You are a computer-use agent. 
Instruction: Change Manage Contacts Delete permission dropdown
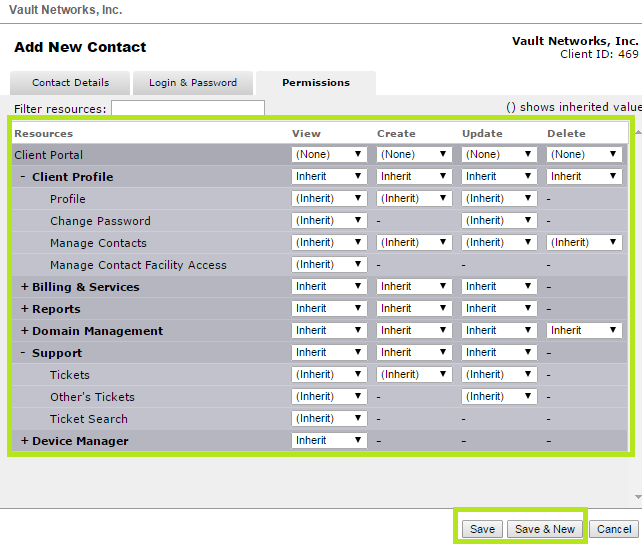click(x=584, y=243)
